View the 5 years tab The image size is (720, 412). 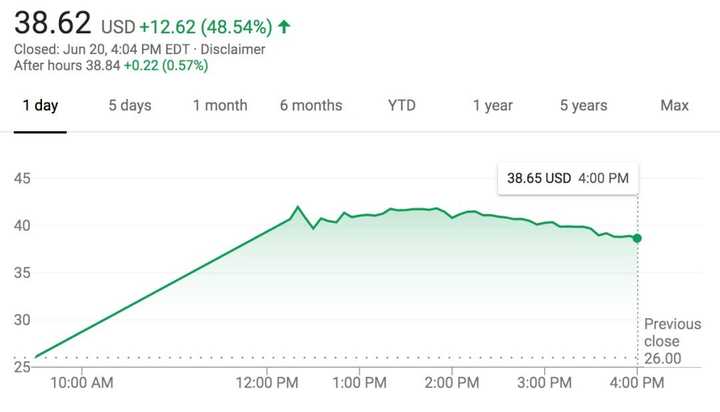tap(583, 105)
